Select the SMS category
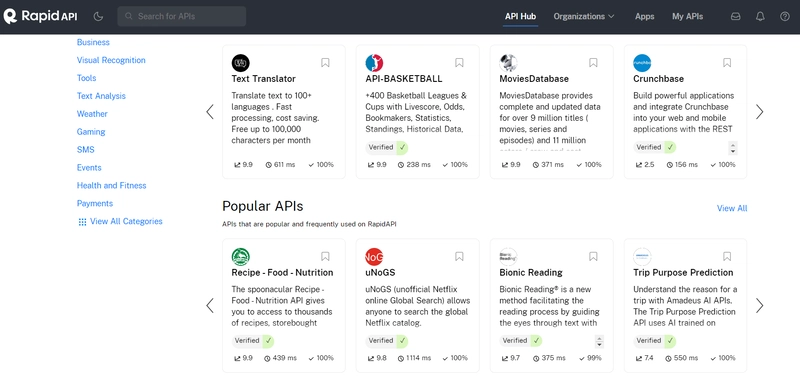Screen dimensions: 800x392 coord(86,150)
